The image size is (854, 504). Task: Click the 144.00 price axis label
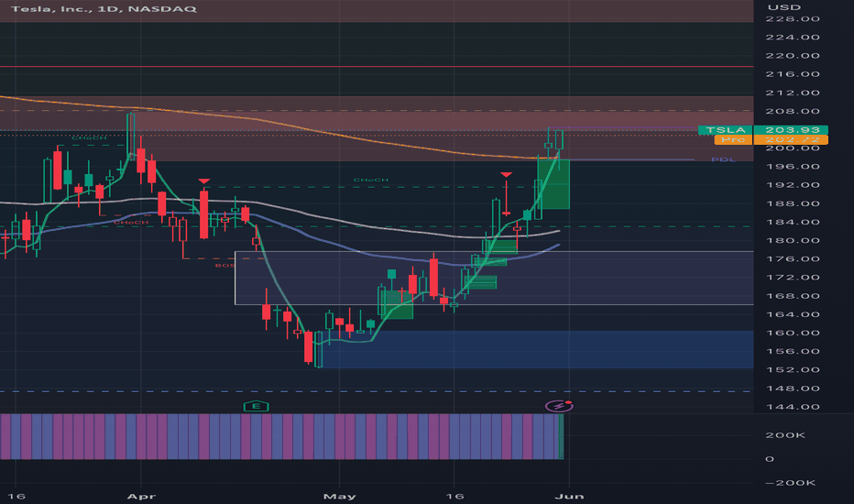point(793,407)
